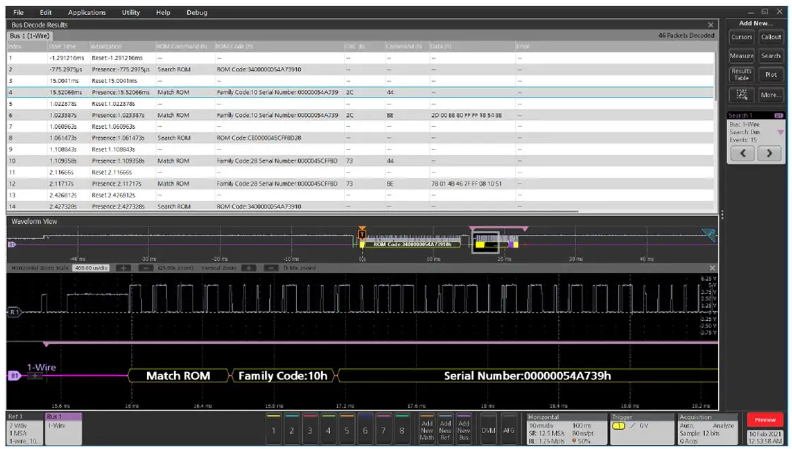Click the date and time display

(765, 437)
